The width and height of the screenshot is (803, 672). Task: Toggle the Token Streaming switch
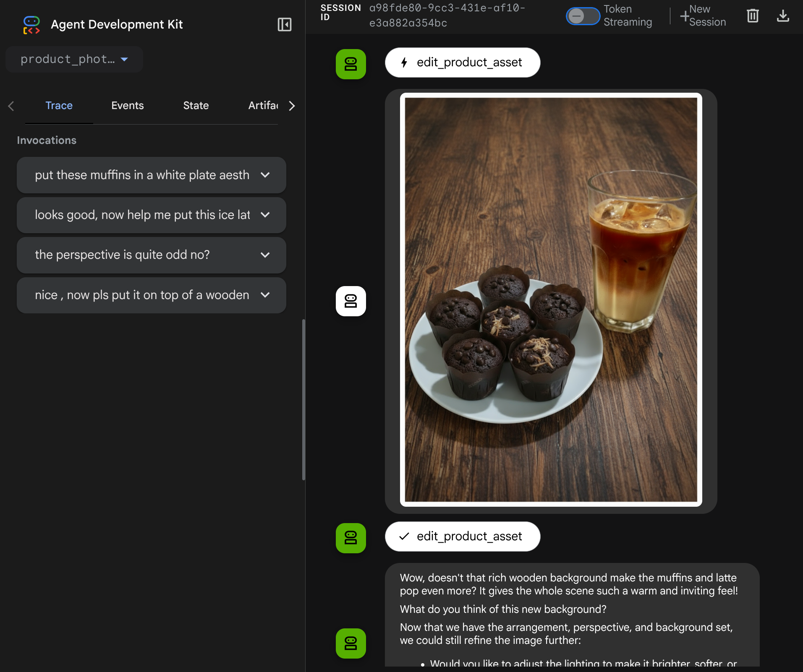[583, 16]
